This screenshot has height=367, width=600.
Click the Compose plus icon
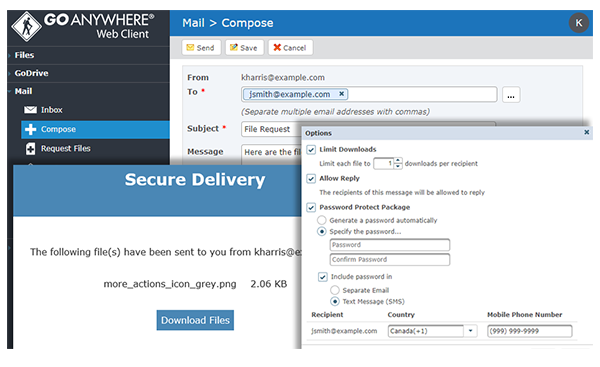point(30,129)
